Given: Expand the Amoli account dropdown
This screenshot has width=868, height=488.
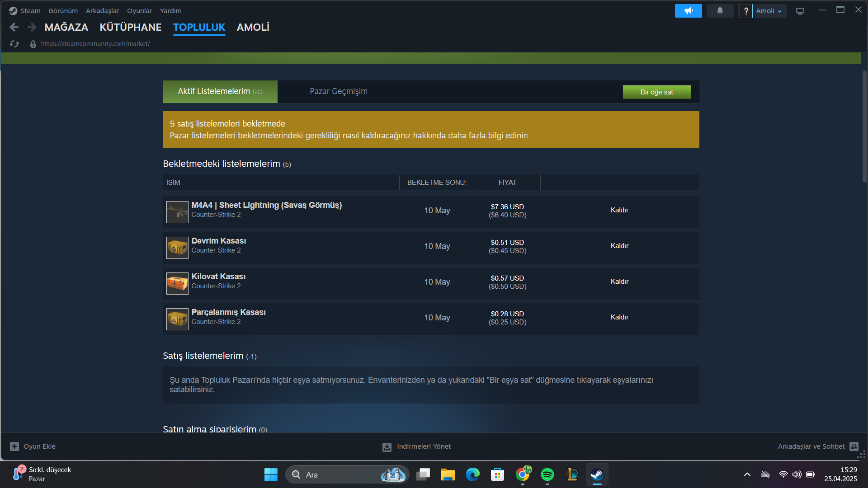Looking at the screenshot, I should [x=769, y=11].
